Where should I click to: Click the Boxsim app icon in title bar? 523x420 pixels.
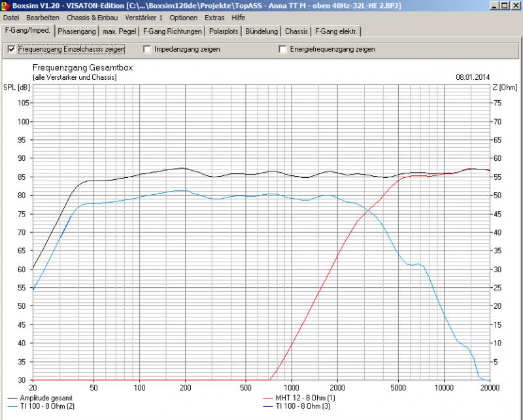coord(6,6)
